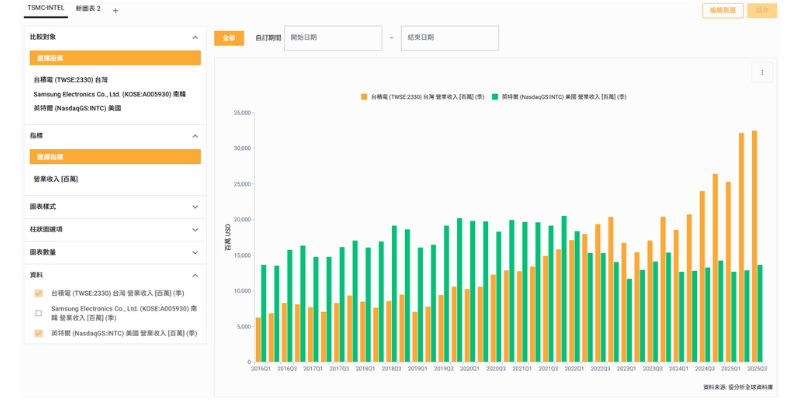The width and height of the screenshot is (800, 400).
Task: Expand the 圖表數量 section
Action: [x=195, y=252]
